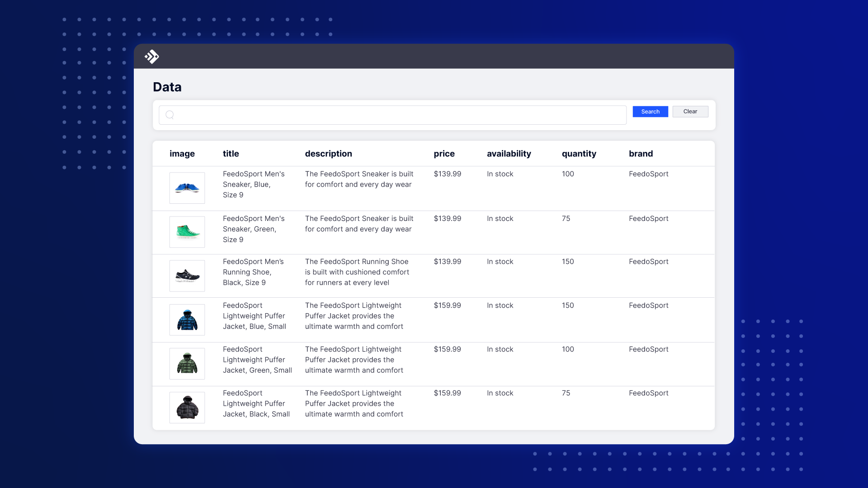View the black running shoe thumbnail
This screenshot has width=868, height=488.
point(187,275)
